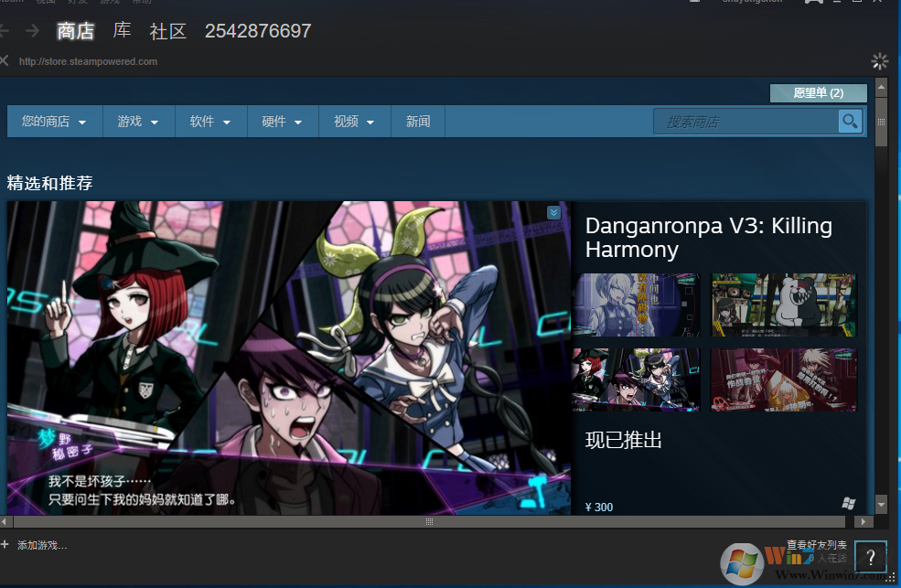
Task: View the screenshot thumbnail with Monokuma
Action: pos(784,305)
